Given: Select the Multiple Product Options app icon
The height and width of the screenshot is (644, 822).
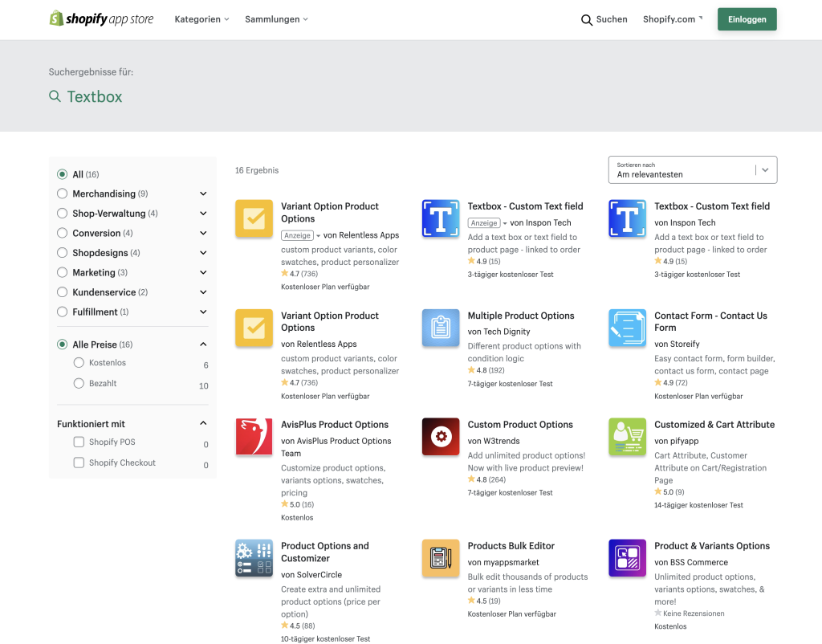Looking at the screenshot, I should pyautogui.click(x=440, y=328).
